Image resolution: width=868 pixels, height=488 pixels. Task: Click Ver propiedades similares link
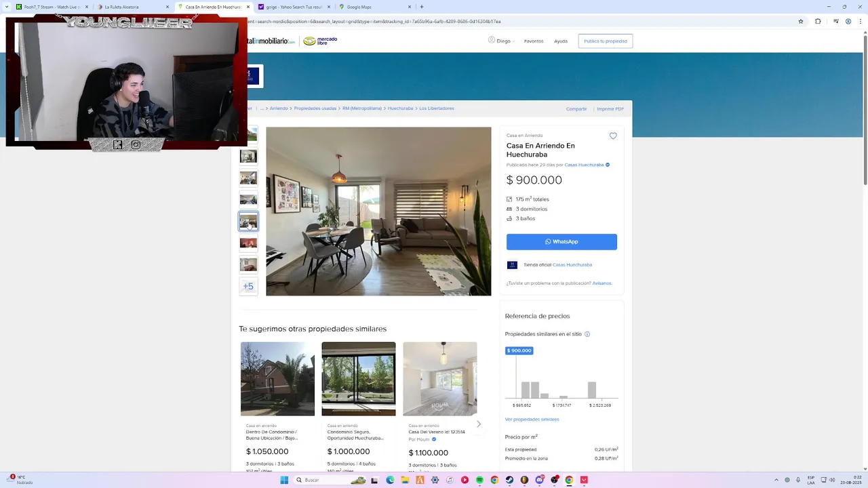point(532,420)
